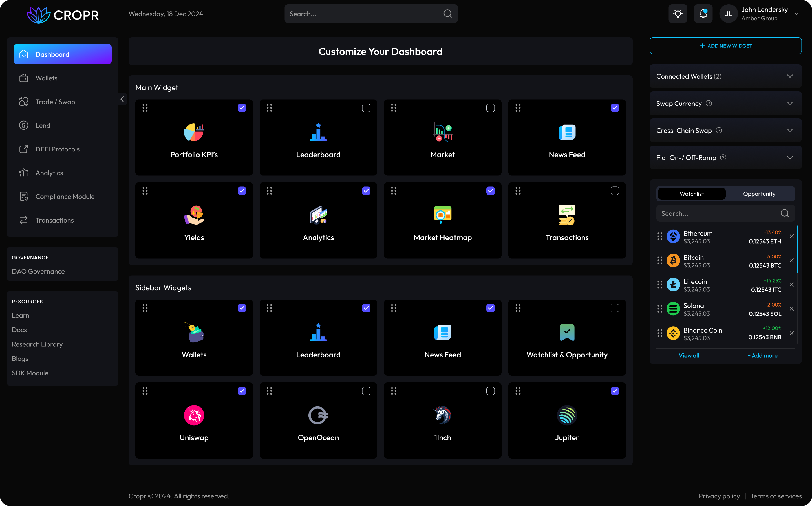Click the JL user avatar
The image size is (812, 506).
(x=728, y=14)
